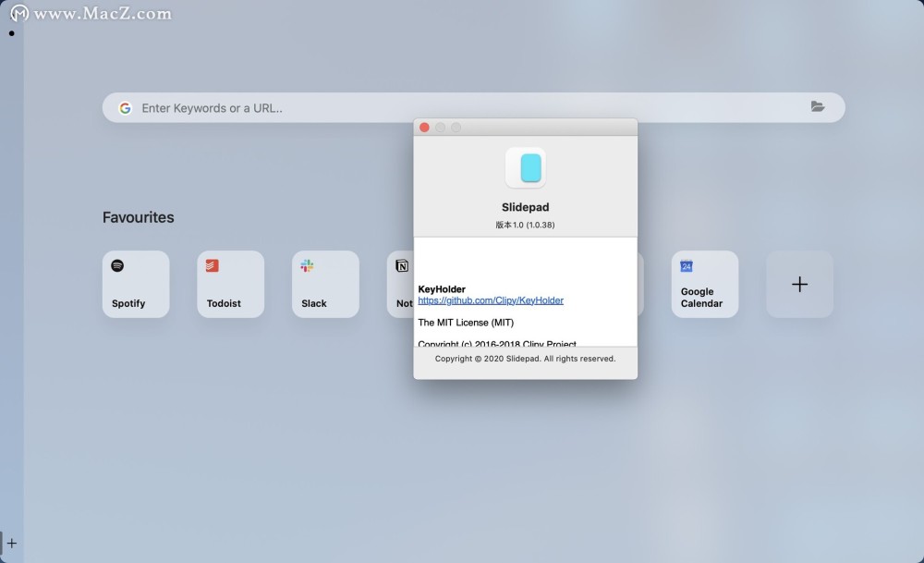The width and height of the screenshot is (924, 563).
Task: Open the Notion favourite tile
Action: click(401, 284)
